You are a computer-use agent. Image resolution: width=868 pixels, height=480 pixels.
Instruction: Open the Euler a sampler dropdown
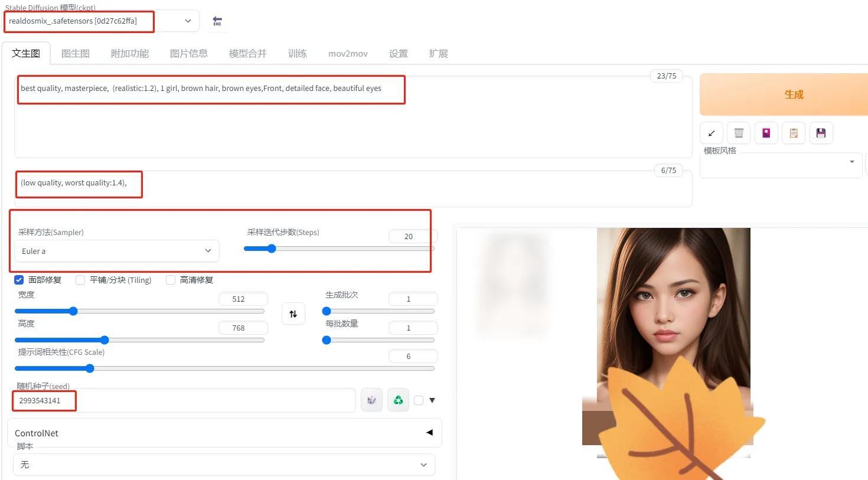point(116,251)
